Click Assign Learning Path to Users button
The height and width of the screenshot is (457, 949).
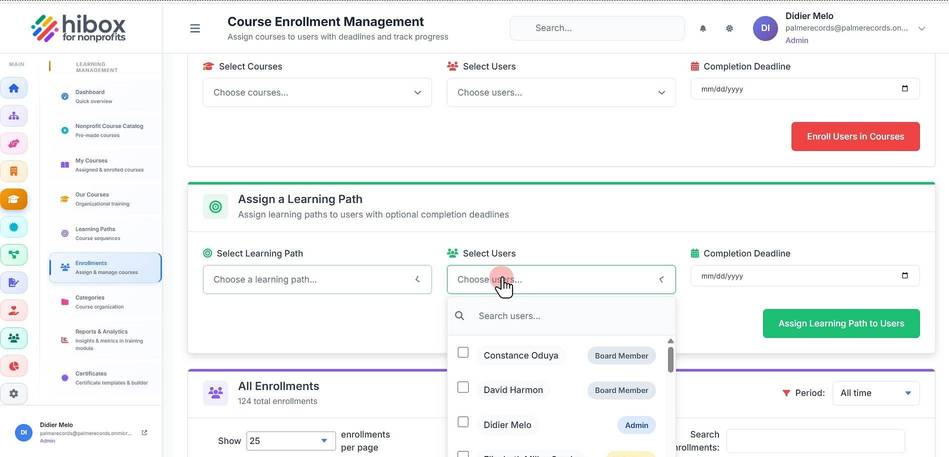[x=841, y=324]
